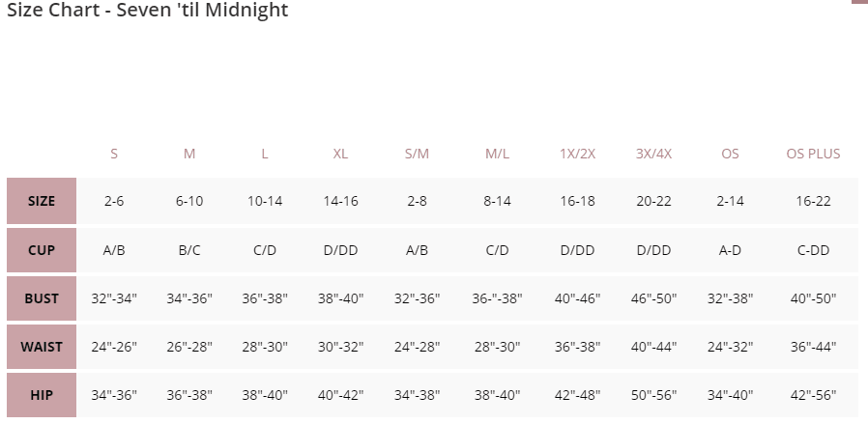Select the 50"-56" hip cell
The height and width of the screenshot is (424, 868).
pos(653,395)
